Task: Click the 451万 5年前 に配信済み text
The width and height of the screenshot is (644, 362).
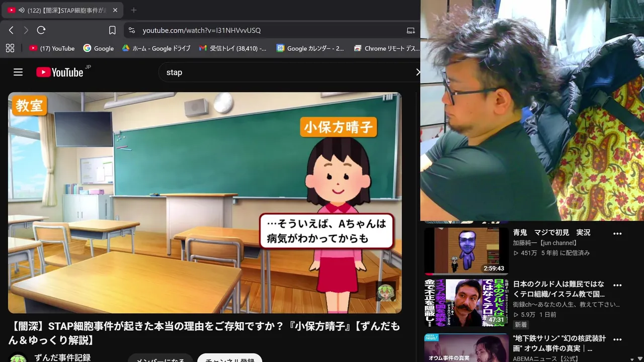Action: [551, 253]
